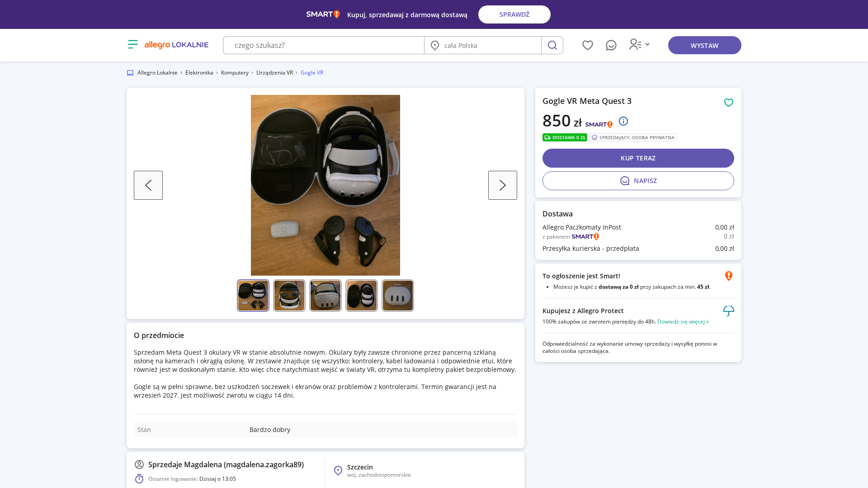Click 'Dzisiaj o 13:05' last login text
Image resolution: width=868 pixels, height=488 pixels.
217,479
